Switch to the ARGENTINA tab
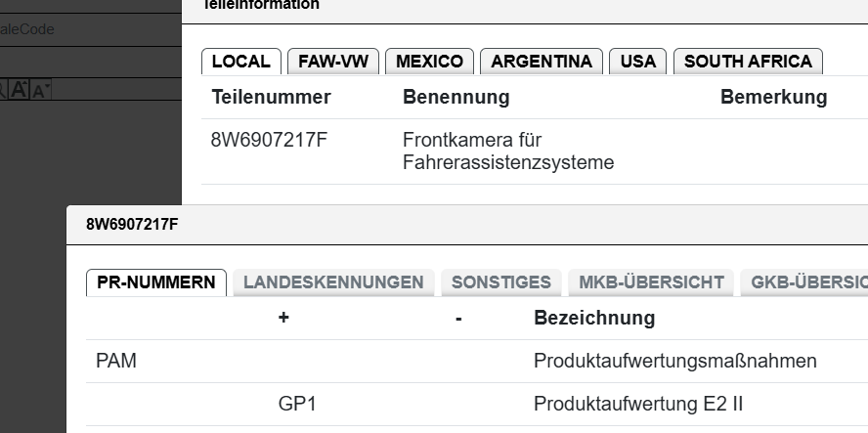 pos(541,62)
